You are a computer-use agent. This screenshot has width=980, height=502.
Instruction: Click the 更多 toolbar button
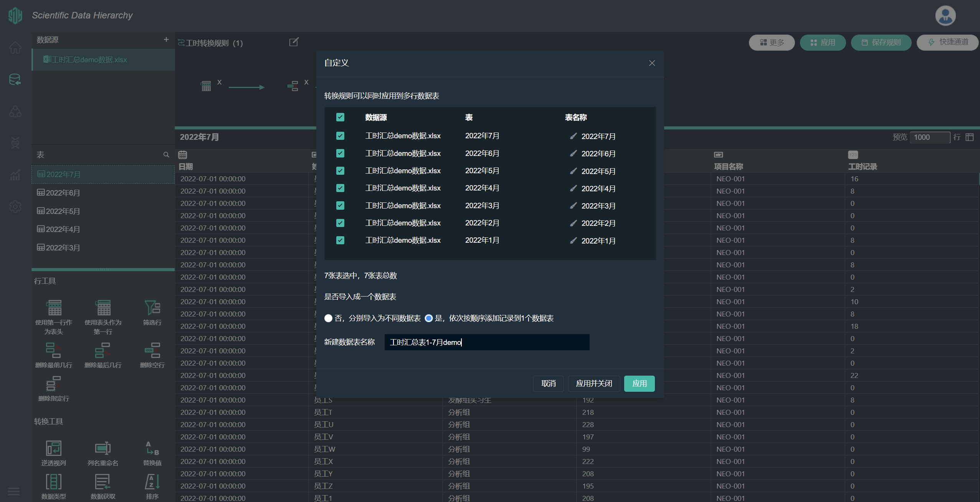pyautogui.click(x=772, y=42)
